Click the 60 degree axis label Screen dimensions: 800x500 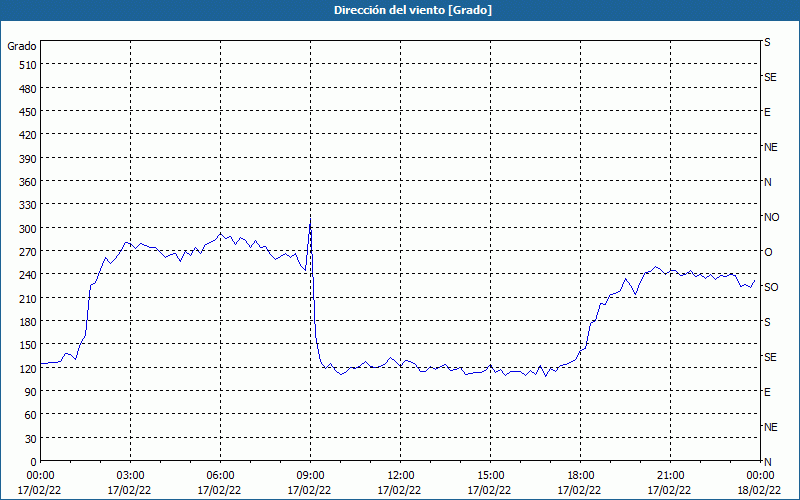[x=31, y=415]
